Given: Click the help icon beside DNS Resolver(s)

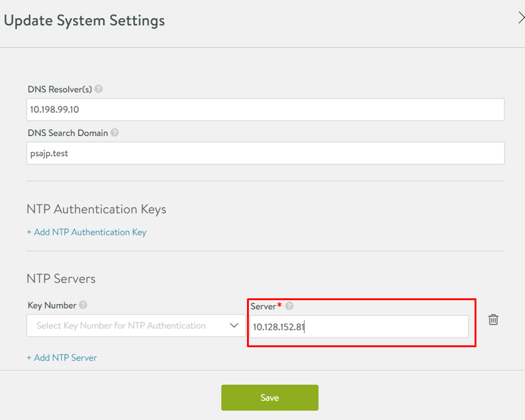Looking at the screenshot, I should [99, 89].
